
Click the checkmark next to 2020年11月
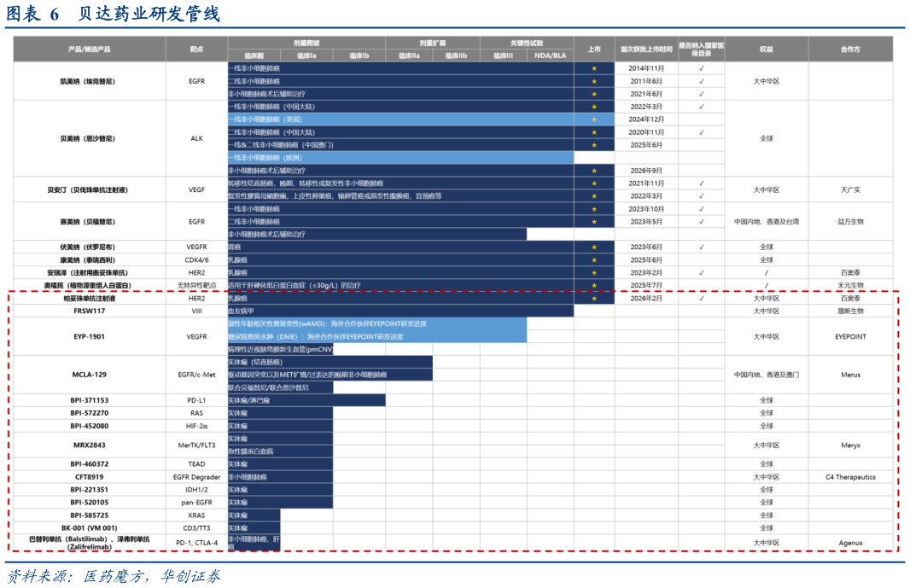(701, 132)
